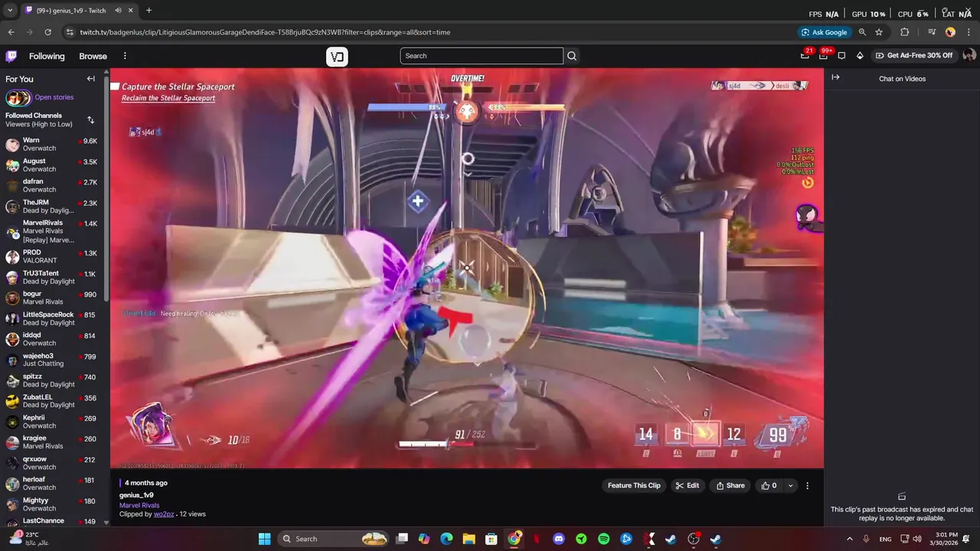Mute the tab via speaker icon

coord(119,11)
